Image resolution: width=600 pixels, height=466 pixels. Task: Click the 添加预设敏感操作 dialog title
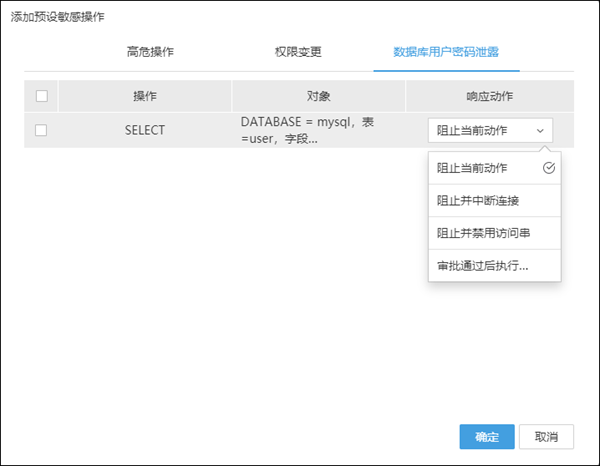click(57, 18)
